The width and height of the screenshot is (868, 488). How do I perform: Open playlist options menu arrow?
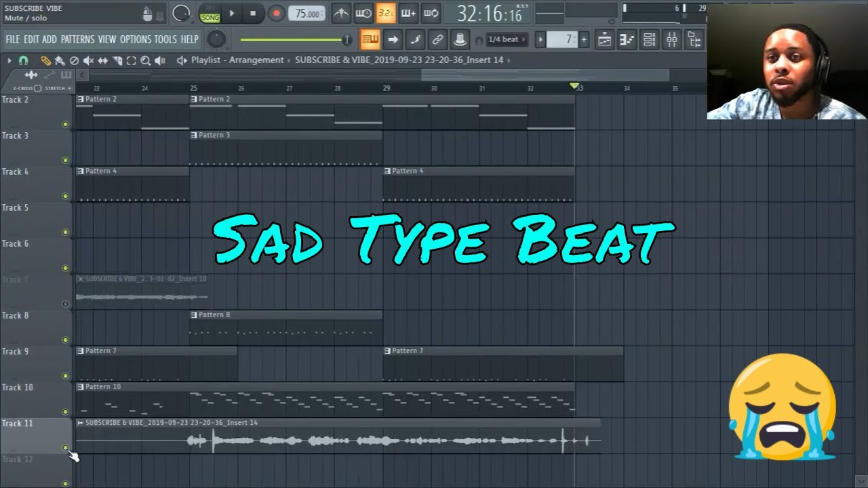coord(9,60)
